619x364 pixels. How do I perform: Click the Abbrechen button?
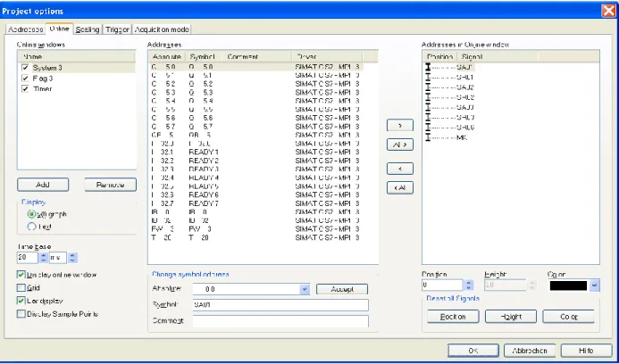[530, 351]
